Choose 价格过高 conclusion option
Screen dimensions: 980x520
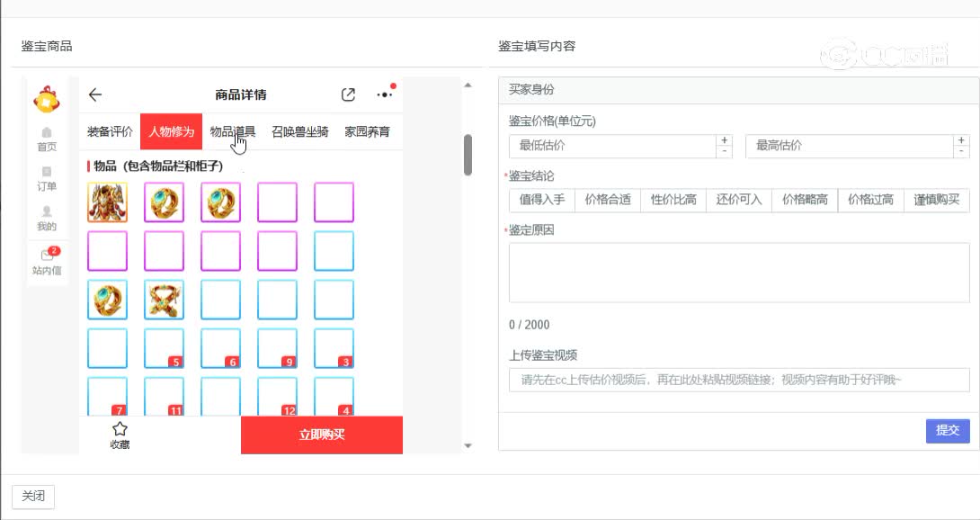point(870,200)
